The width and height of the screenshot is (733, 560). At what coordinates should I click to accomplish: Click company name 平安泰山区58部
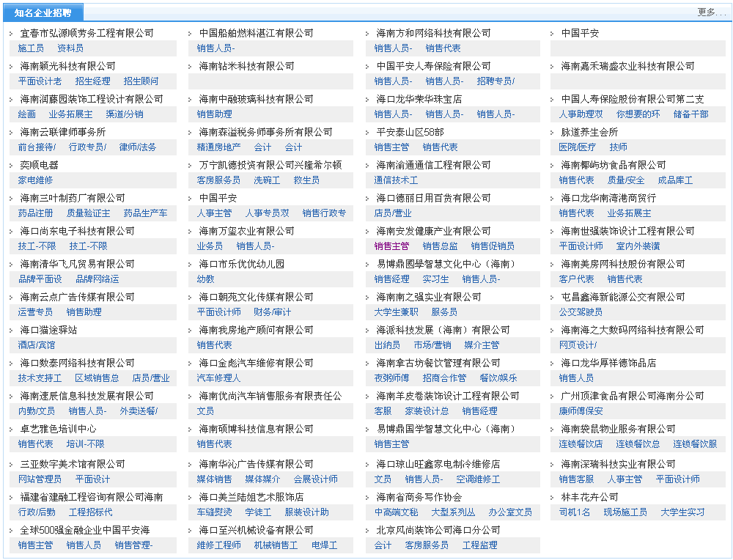[x=410, y=132]
